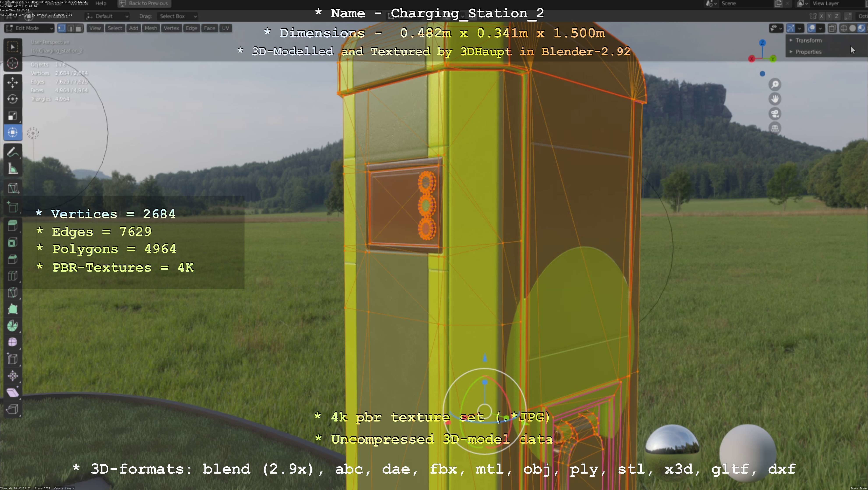Screen dimensions: 868x490
Task: Click the Back to Previous button
Action: pos(144,3)
